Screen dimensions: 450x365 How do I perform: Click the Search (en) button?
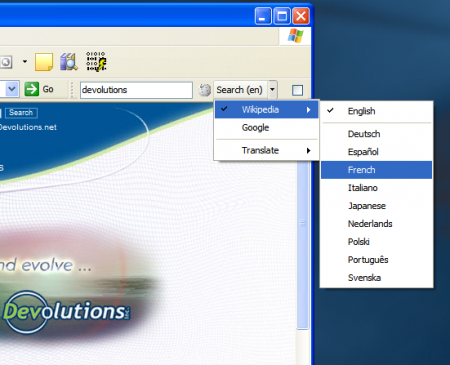(x=240, y=90)
